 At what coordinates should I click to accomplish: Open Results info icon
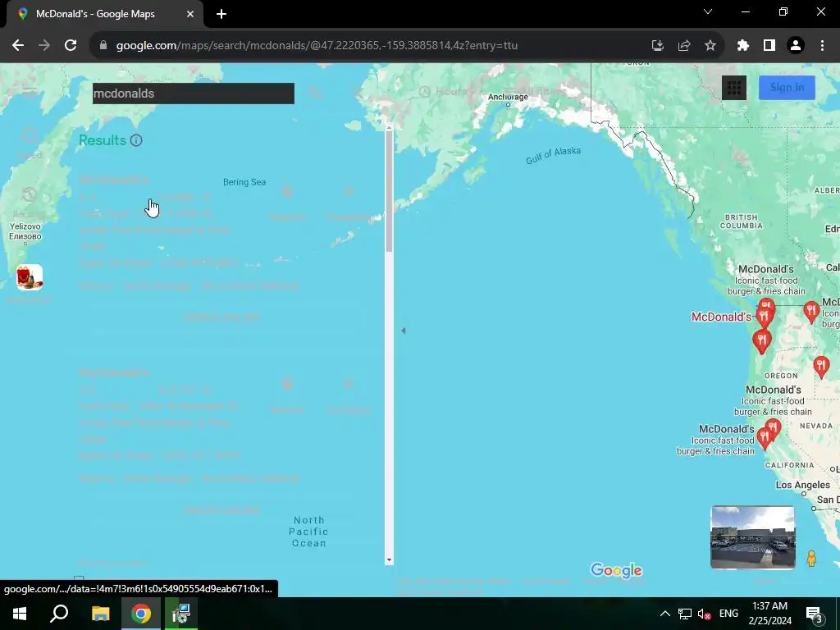(136, 140)
